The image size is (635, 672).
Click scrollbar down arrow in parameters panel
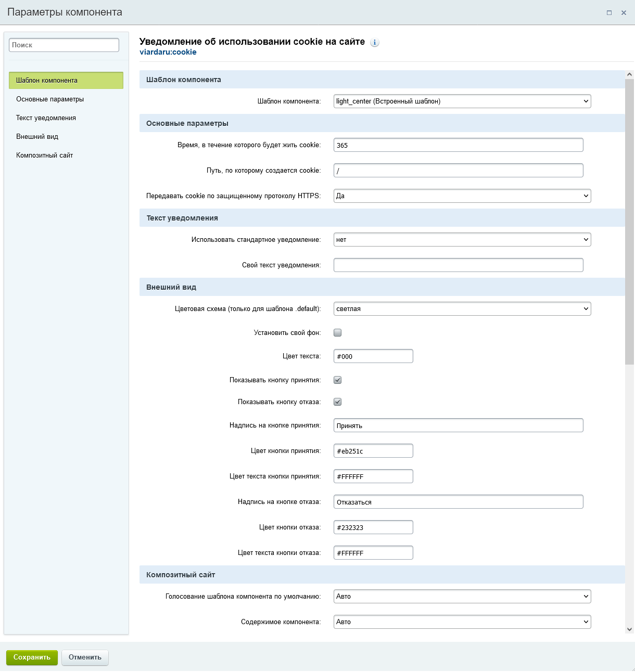pos(629,629)
